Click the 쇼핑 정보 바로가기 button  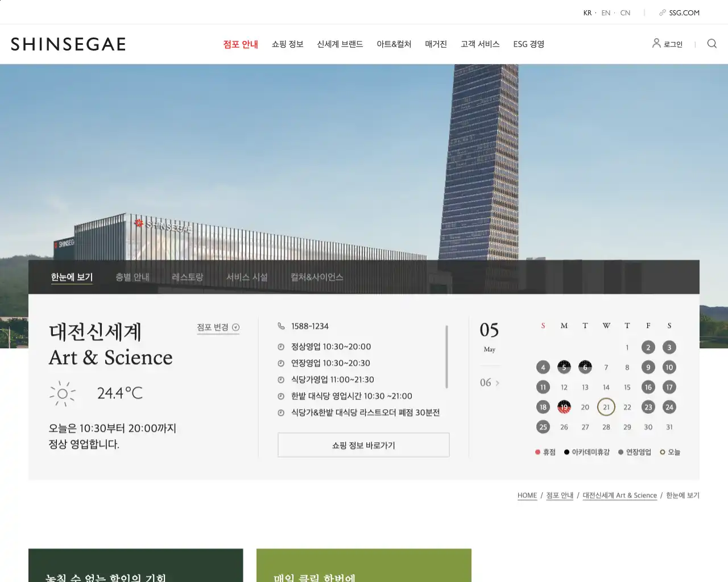click(363, 445)
